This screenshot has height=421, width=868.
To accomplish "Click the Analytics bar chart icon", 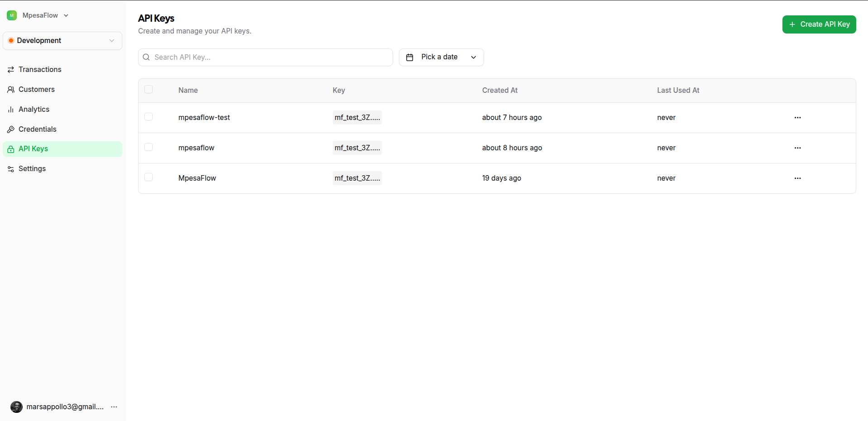I will tap(11, 110).
